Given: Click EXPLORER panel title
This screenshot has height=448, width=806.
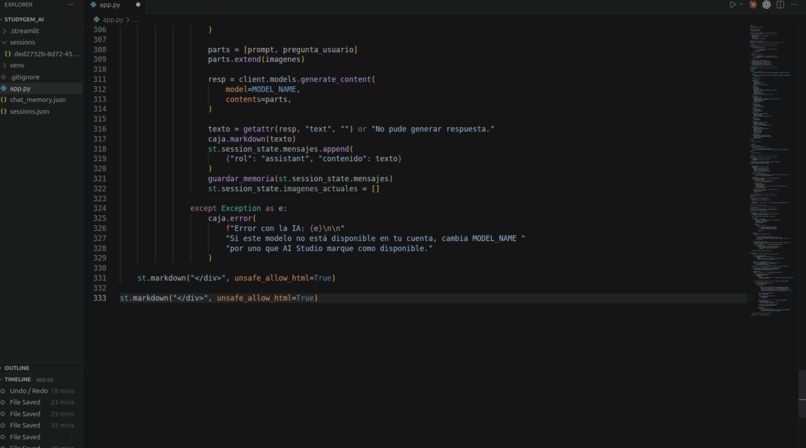Looking at the screenshot, I should click(x=18, y=5).
